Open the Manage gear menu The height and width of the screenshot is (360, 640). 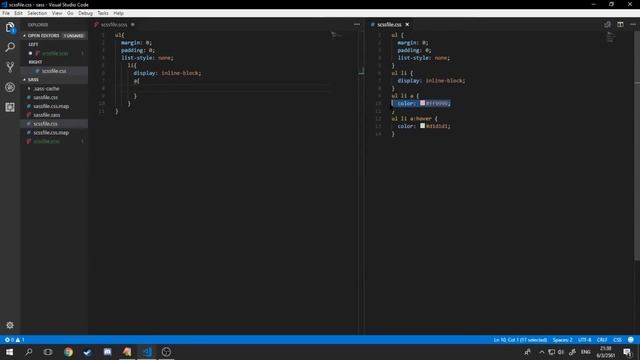pyautogui.click(x=10, y=325)
